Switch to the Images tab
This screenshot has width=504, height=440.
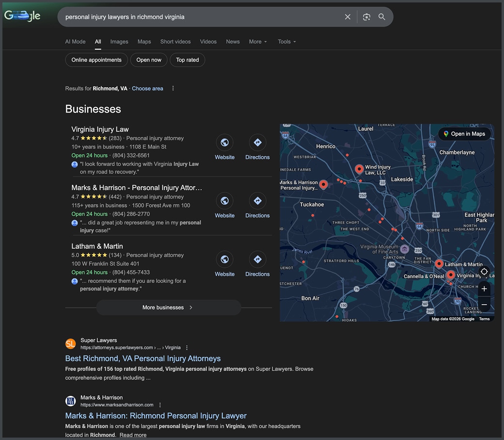[119, 42]
